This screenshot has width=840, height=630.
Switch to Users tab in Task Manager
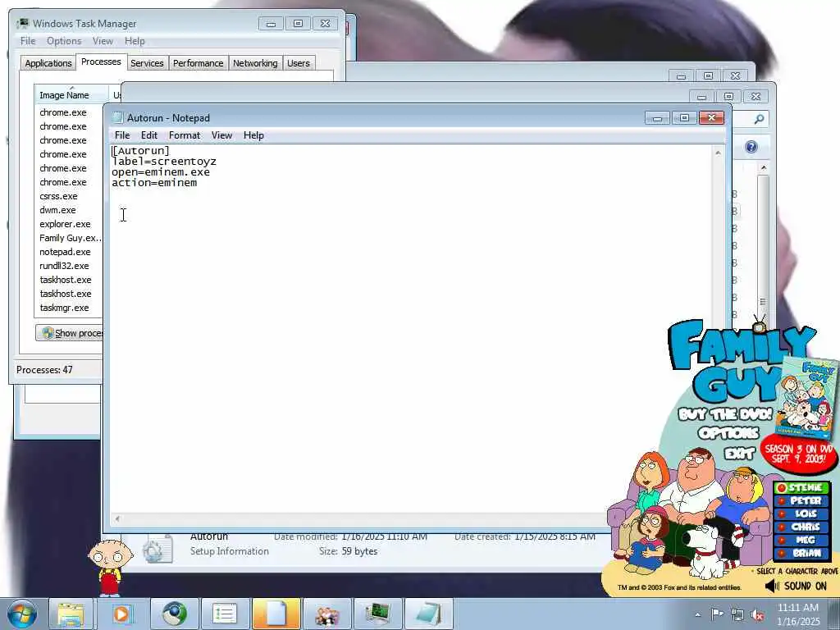click(299, 63)
